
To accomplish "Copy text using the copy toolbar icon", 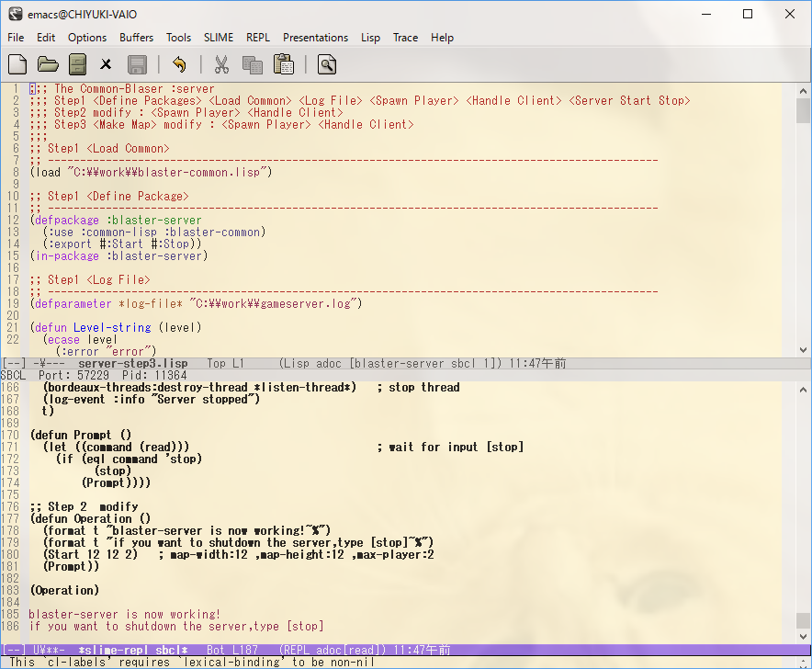I will [252, 64].
